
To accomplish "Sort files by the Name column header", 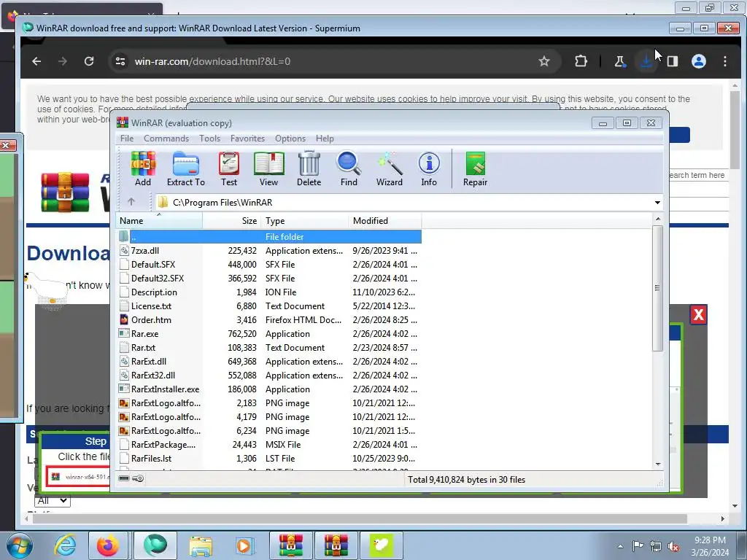I will pyautogui.click(x=159, y=221).
